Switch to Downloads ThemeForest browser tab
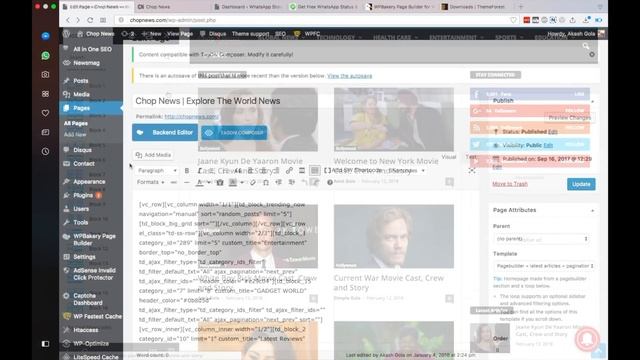640x360 pixels. pos(476,7)
